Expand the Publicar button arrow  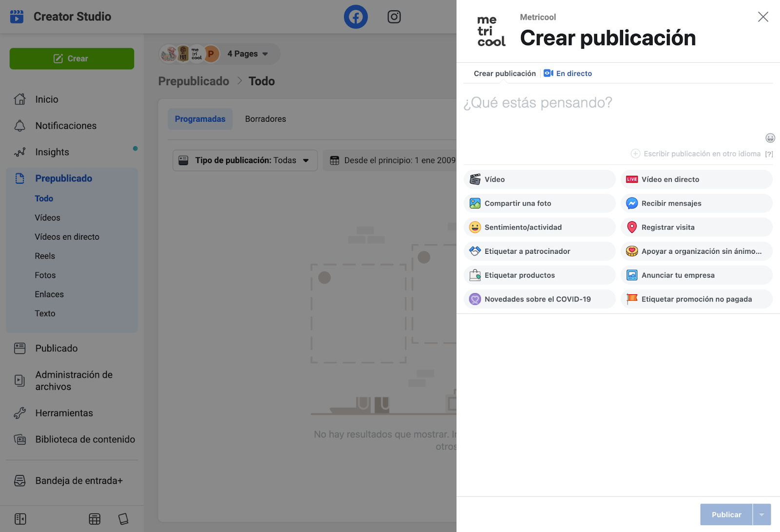point(762,514)
